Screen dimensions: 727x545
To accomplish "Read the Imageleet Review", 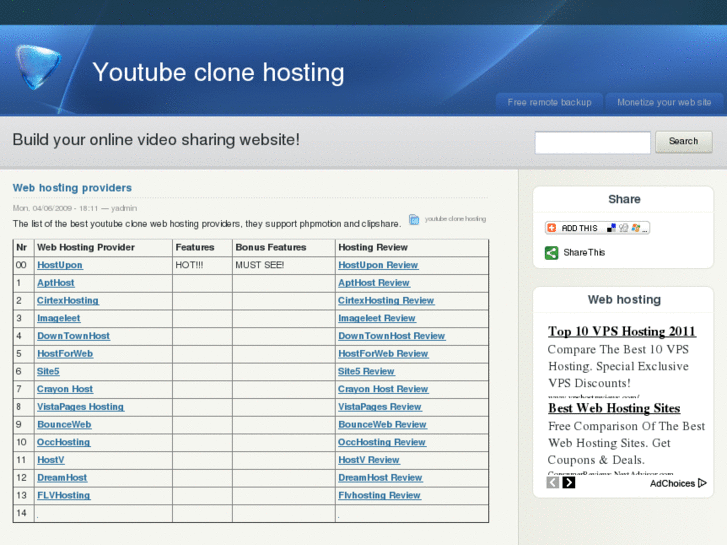I will 377,318.
